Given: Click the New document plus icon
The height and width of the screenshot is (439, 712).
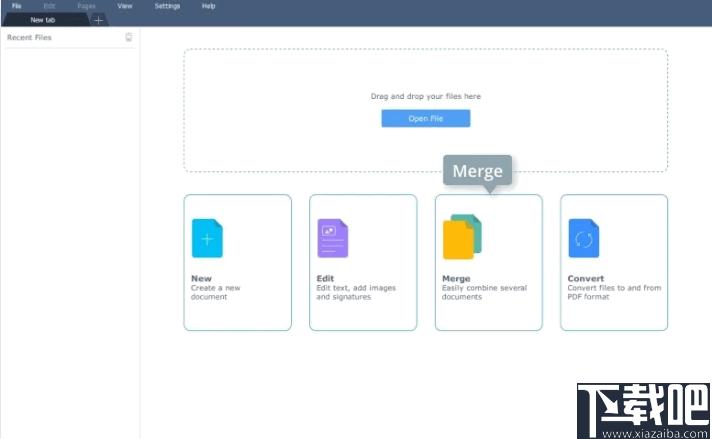Looking at the screenshot, I should coord(208,238).
